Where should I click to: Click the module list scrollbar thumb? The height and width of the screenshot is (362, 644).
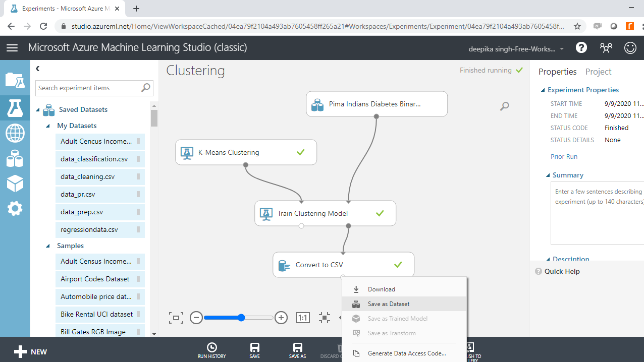(154, 118)
